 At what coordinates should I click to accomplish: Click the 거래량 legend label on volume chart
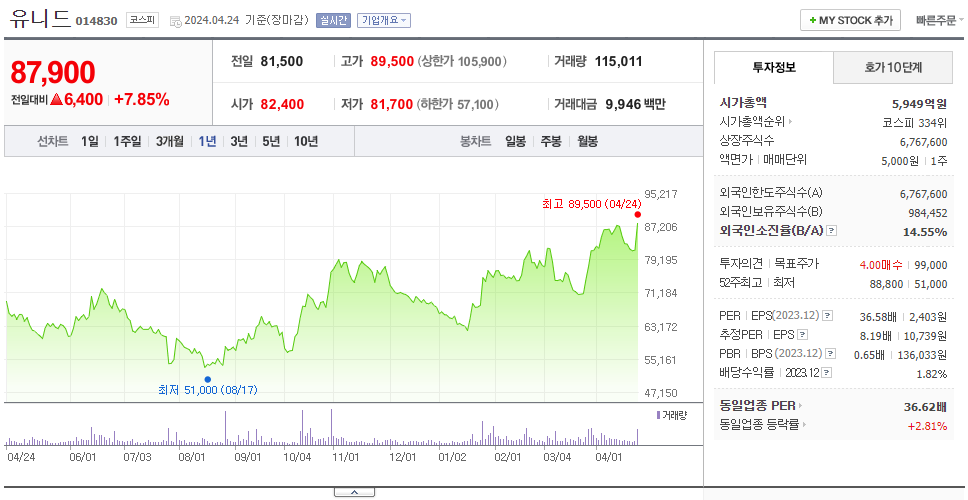(675, 415)
